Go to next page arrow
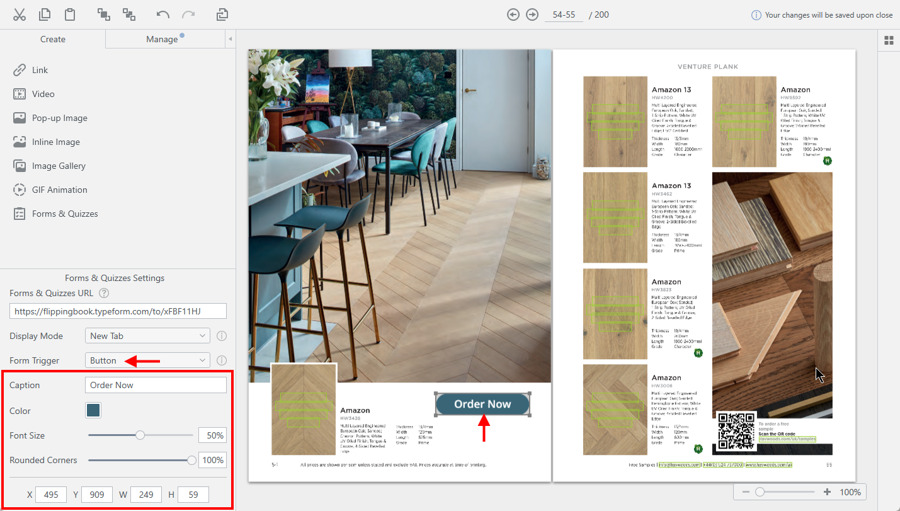Screen dimensions: 900x511 (x=532, y=14)
